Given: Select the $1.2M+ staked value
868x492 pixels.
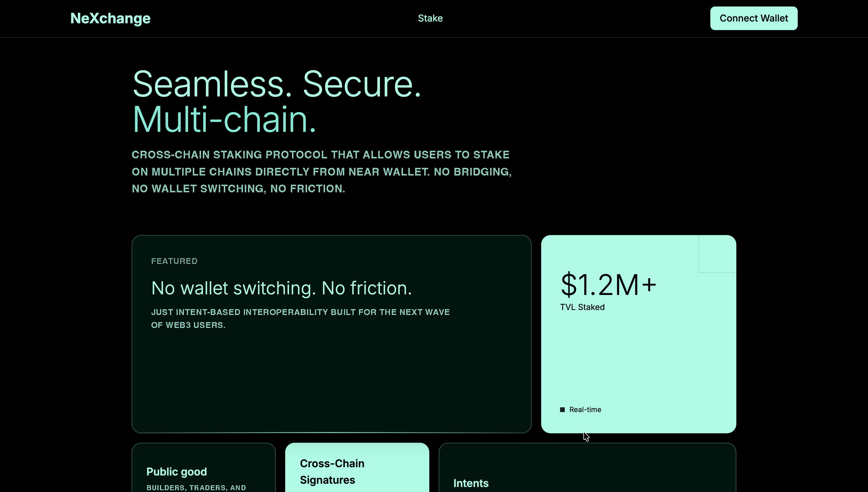Looking at the screenshot, I should tap(608, 285).
